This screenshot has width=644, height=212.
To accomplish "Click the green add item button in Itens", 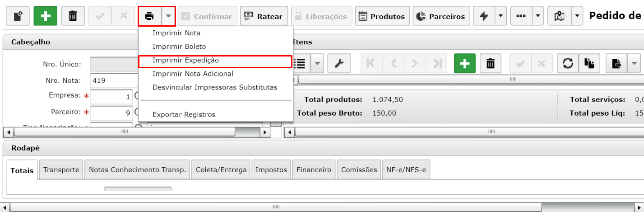I will point(465,64).
